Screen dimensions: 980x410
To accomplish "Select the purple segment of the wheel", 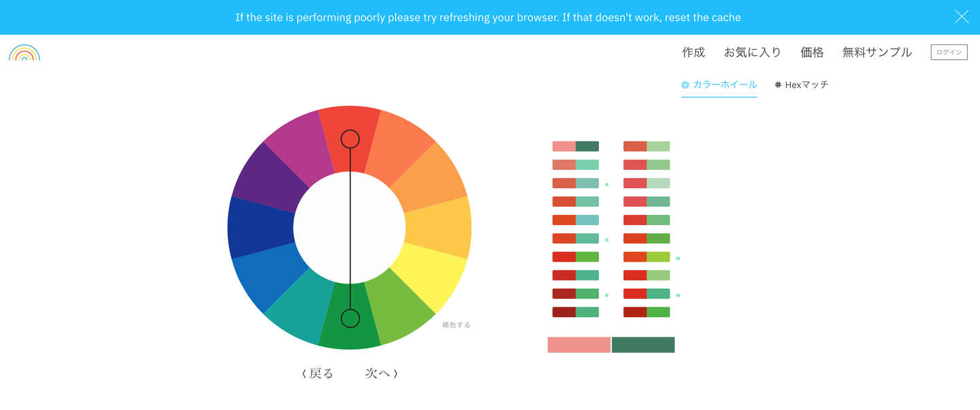I will 269,178.
